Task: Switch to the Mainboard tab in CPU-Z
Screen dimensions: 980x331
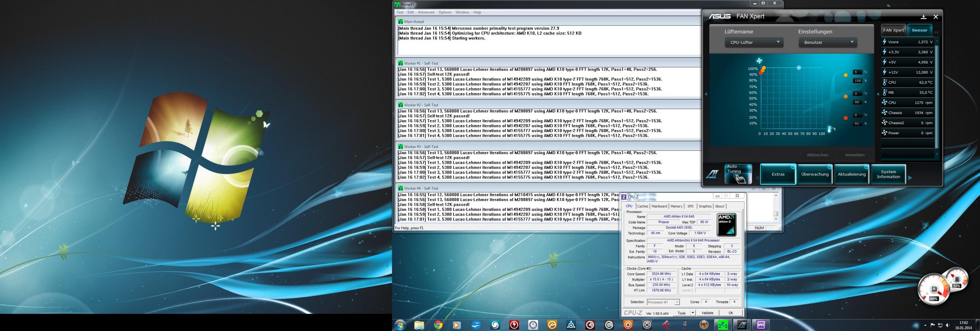Action: 659,206
